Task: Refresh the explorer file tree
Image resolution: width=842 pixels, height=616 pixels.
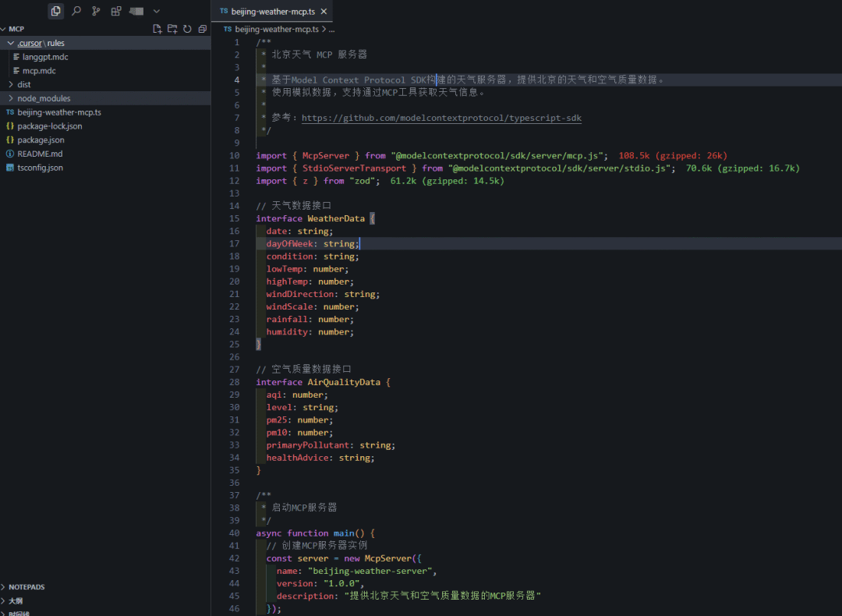Action: (x=187, y=29)
